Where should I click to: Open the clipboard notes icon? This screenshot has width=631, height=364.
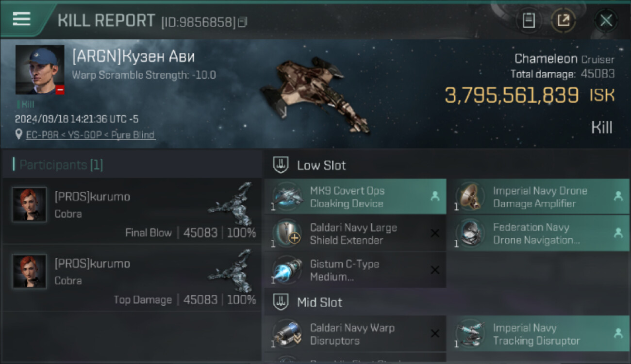click(529, 20)
